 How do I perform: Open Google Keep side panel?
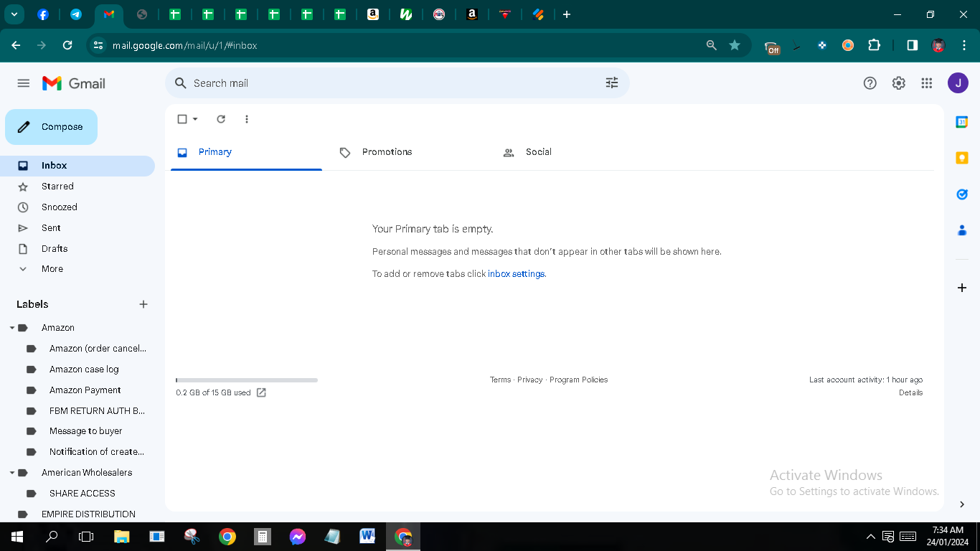pyautogui.click(x=962, y=158)
